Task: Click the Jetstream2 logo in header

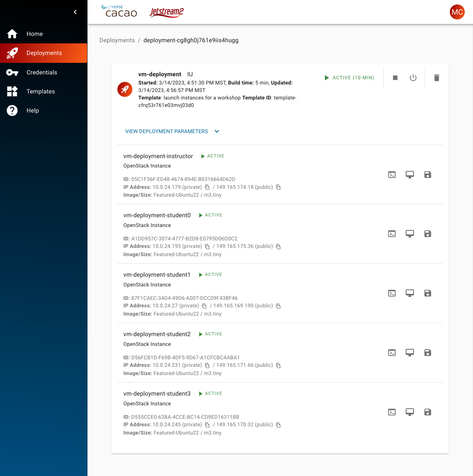Action: 166,12
